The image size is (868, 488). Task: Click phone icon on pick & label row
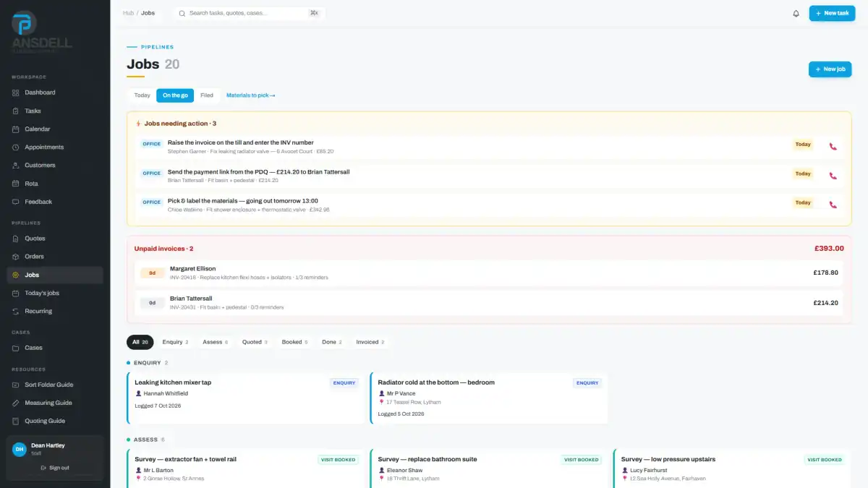tap(833, 205)
